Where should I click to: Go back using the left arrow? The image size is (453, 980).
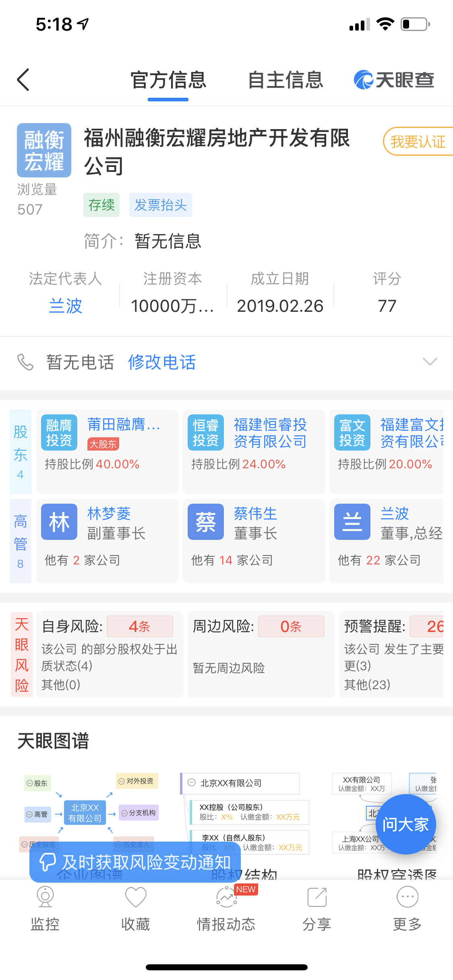click(23, 80)
